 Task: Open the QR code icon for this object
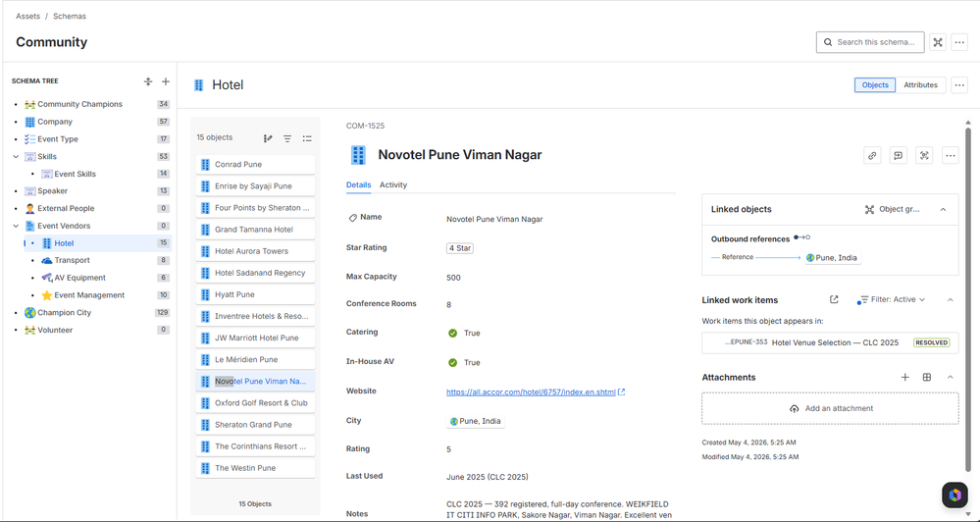tap(924, 156)
